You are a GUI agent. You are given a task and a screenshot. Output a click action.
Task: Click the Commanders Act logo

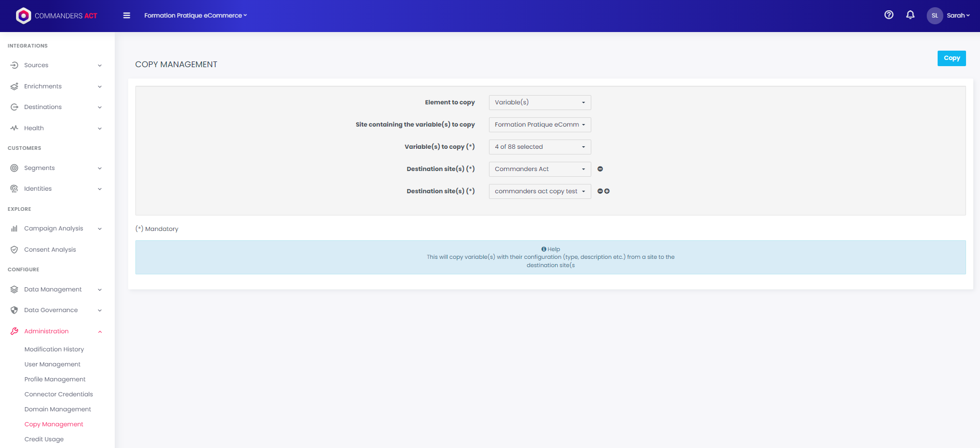click(x=57, y=16)
